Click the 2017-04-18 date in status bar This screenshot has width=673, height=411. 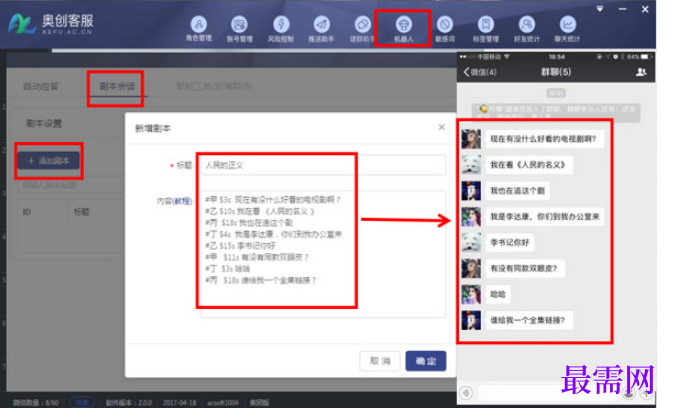[x=179, y=402]
